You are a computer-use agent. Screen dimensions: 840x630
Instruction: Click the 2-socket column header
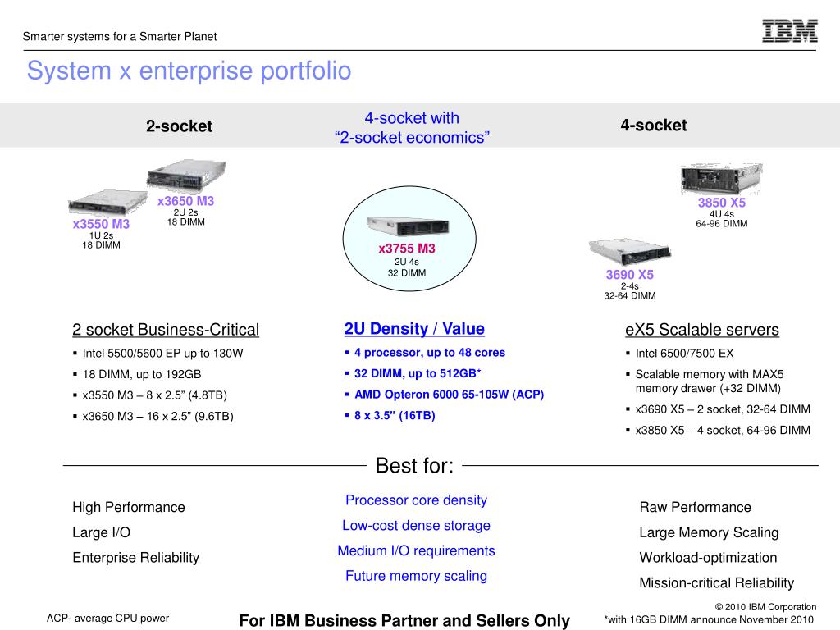[179, 126]
